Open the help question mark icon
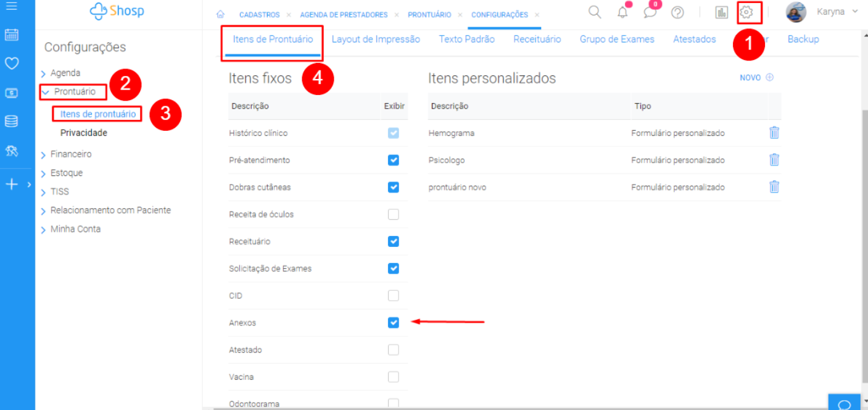Viewport: 868px width, 410px height. tap(677, 12)
